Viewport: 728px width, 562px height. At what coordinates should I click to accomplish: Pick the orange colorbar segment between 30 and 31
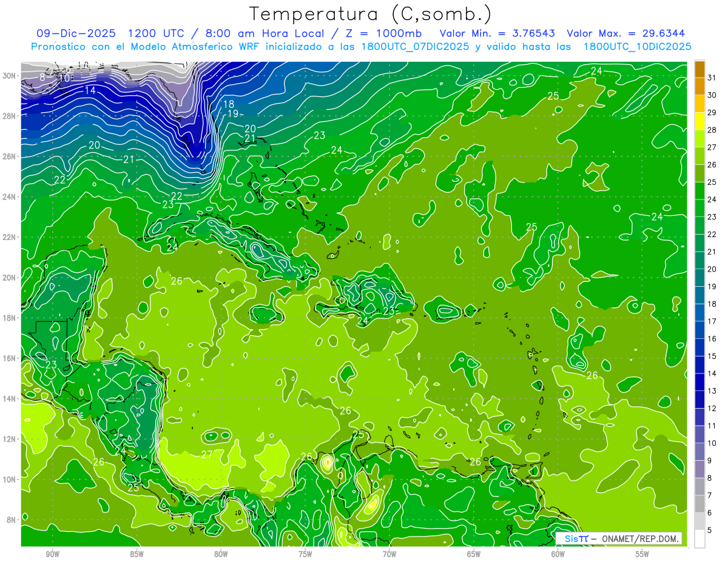point(699,86)
